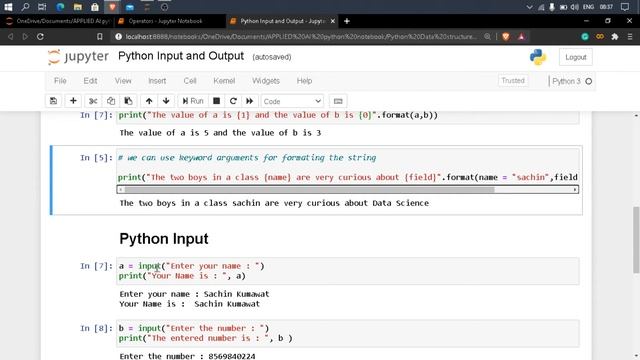
Task: Click the Python logo icon
Action: [538, 57]
